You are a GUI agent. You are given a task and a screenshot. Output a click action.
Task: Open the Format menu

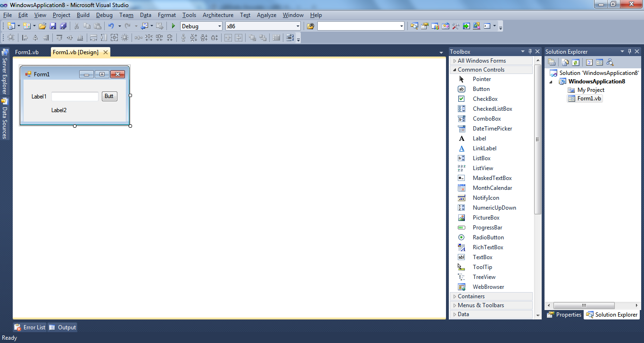(x=166, y=15)
